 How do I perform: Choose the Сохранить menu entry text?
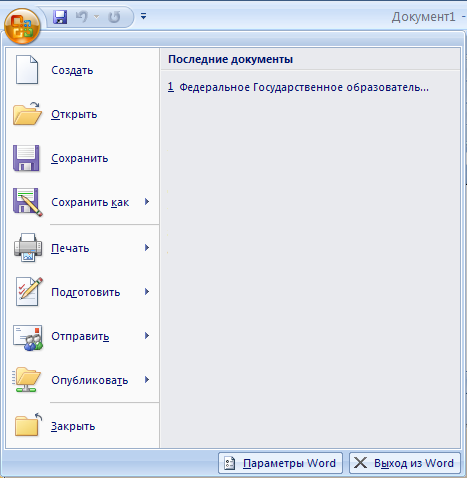click(80, 158)
